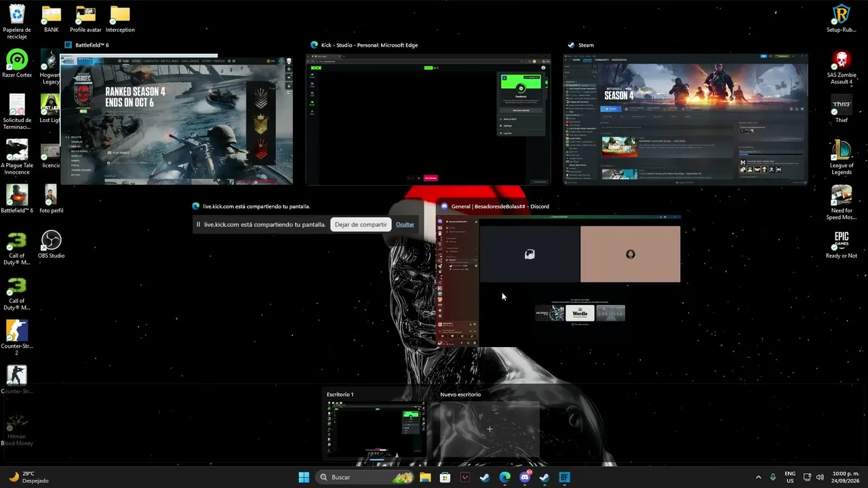Click the 'Kick - Studio - Personal: Microsoft Edge' title

(x=370, y=45)
